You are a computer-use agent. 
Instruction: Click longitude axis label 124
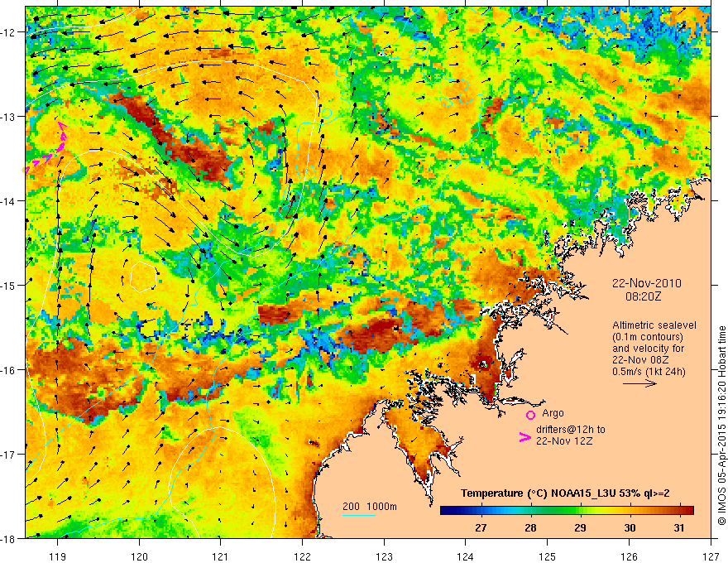pos(466,556)
